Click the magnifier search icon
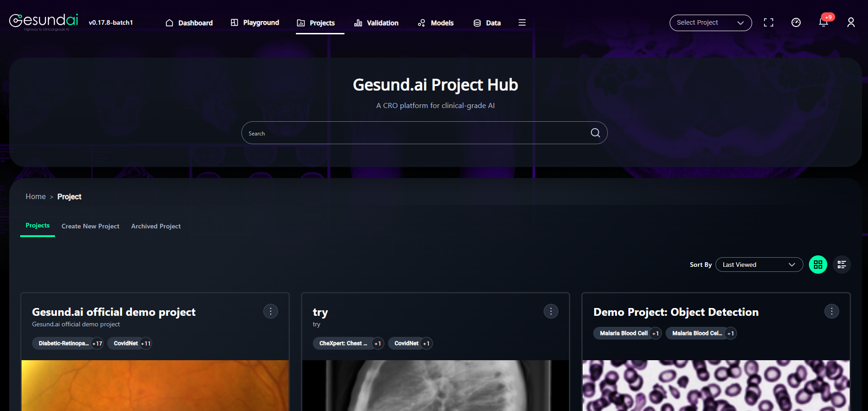 coord(595,133)
